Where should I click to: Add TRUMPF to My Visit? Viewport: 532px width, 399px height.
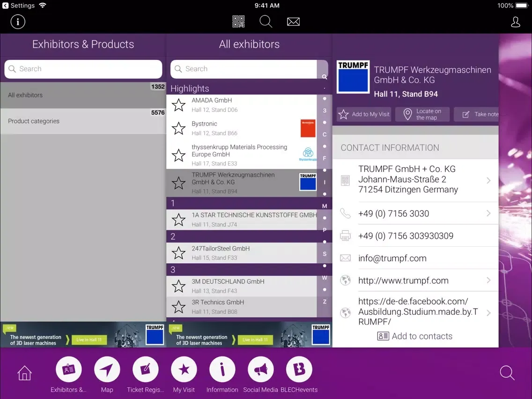coord(364,114)
